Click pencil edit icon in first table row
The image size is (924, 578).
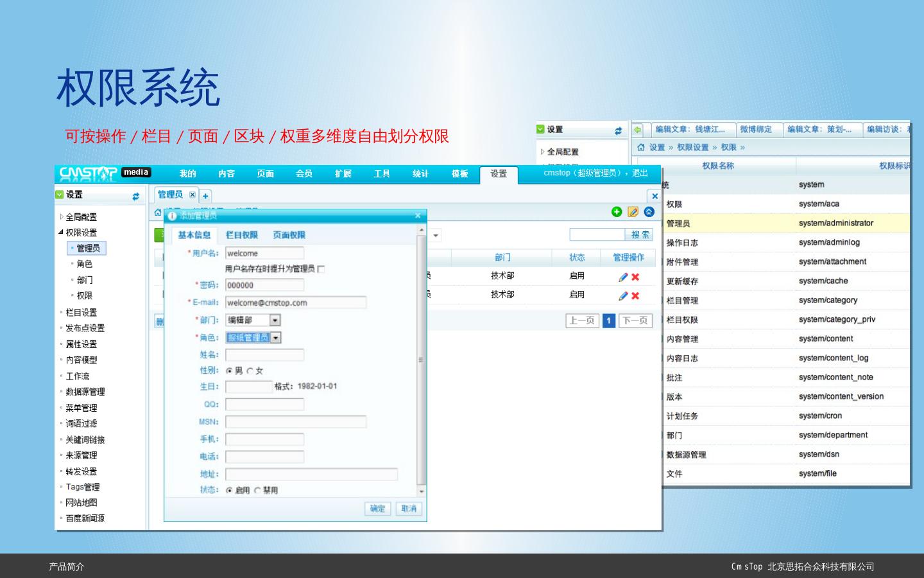click(622, 277)
